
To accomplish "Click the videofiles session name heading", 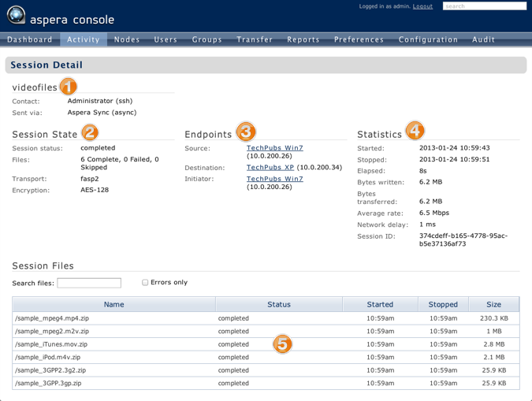I will pos(35,87).
